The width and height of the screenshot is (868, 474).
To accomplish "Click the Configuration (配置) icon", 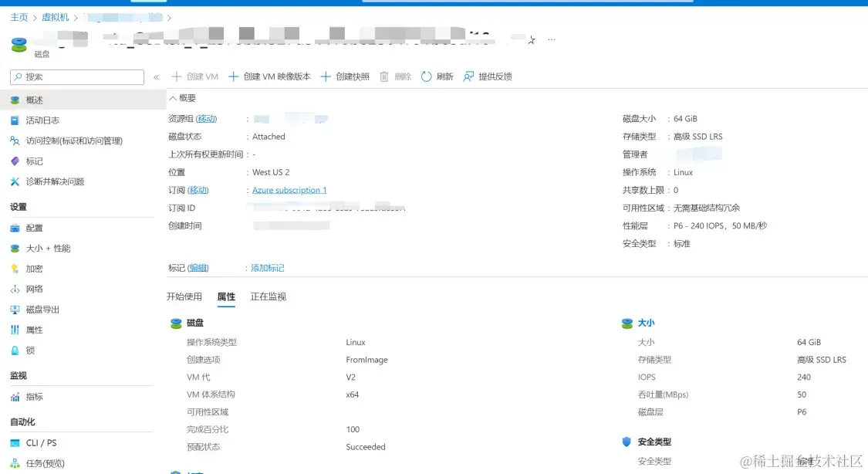I will [x=15, y=229].
